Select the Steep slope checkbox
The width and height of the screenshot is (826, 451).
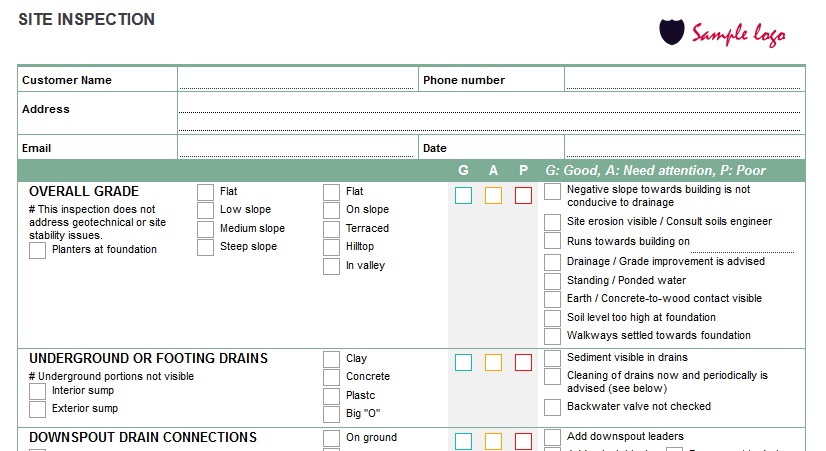[x=205, y=247]
